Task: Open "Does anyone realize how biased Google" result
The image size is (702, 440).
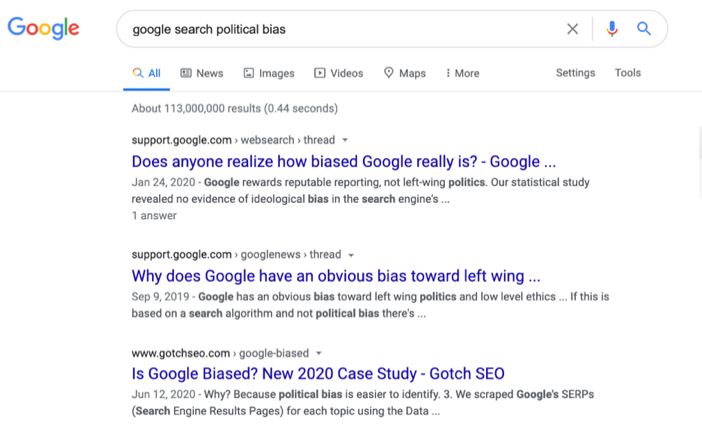Action: point(343,162)
